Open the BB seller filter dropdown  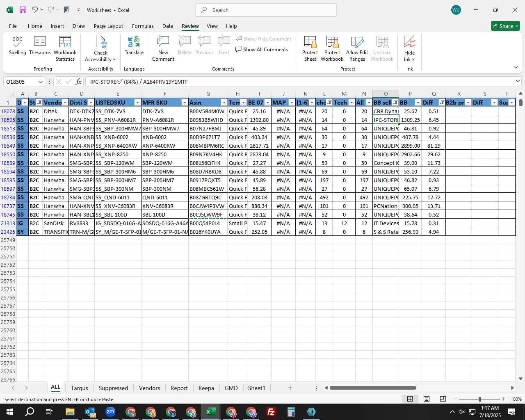(395, 103)
